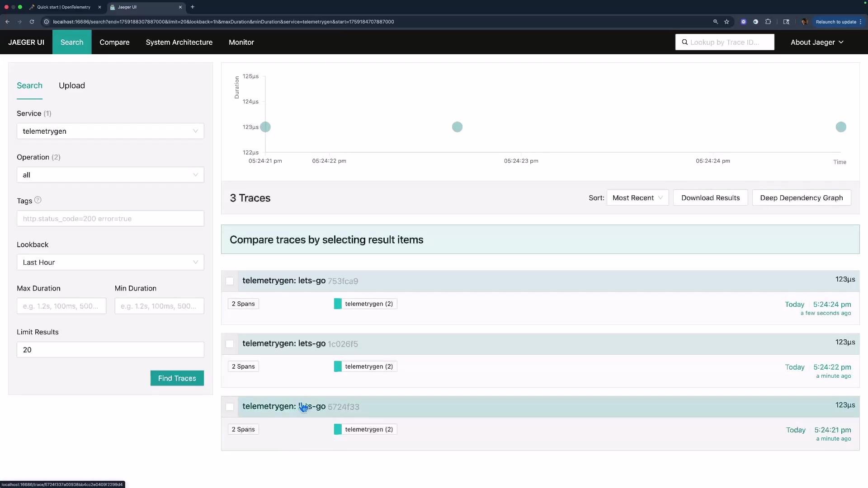868x488 pixels.
Task: Switch to the Search nav tab
Action: [x=72, y=42]
